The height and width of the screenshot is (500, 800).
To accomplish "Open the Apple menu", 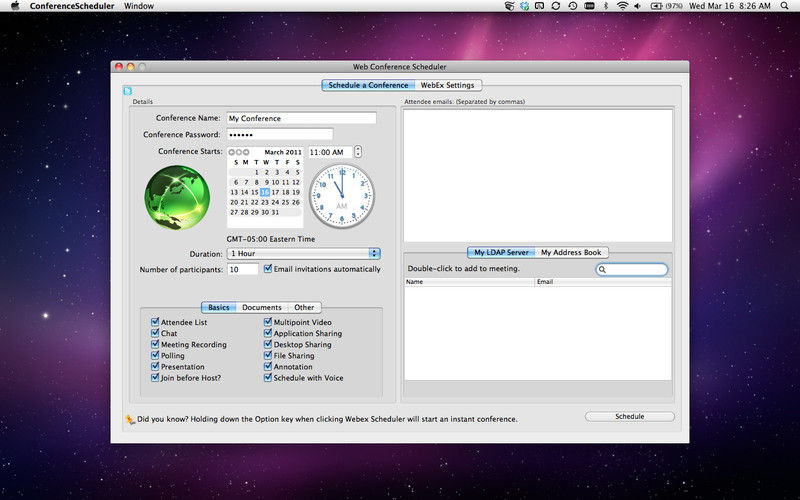I will click(15, 6).
